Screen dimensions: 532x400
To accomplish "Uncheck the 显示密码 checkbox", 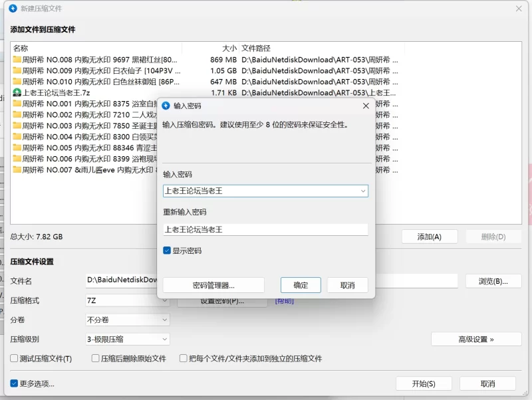I will 167,250.
